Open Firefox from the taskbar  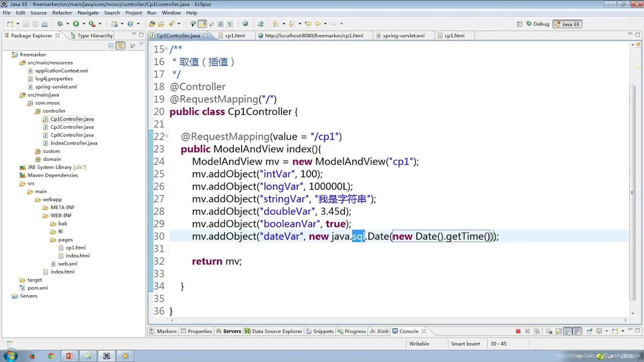click(x=32, y=356)
